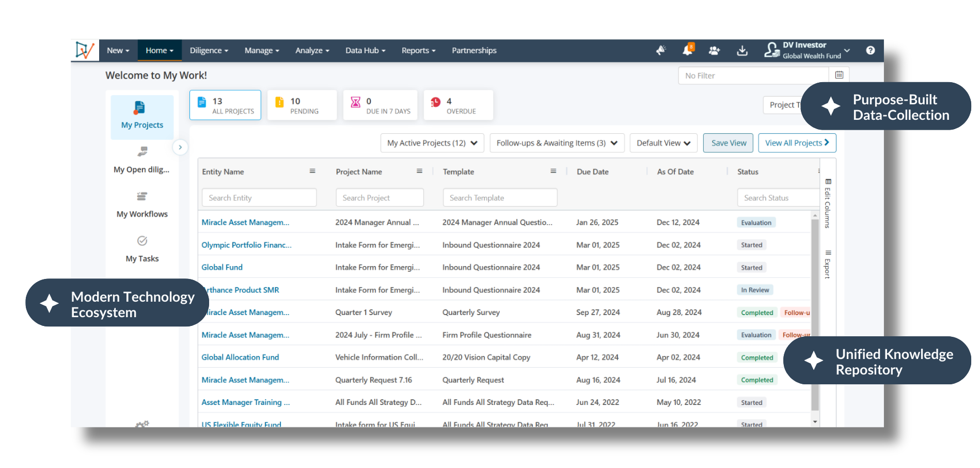
Task: Click Evaluation badge in Jan 26, 2025 row
Action: click(x=756, y=223)
